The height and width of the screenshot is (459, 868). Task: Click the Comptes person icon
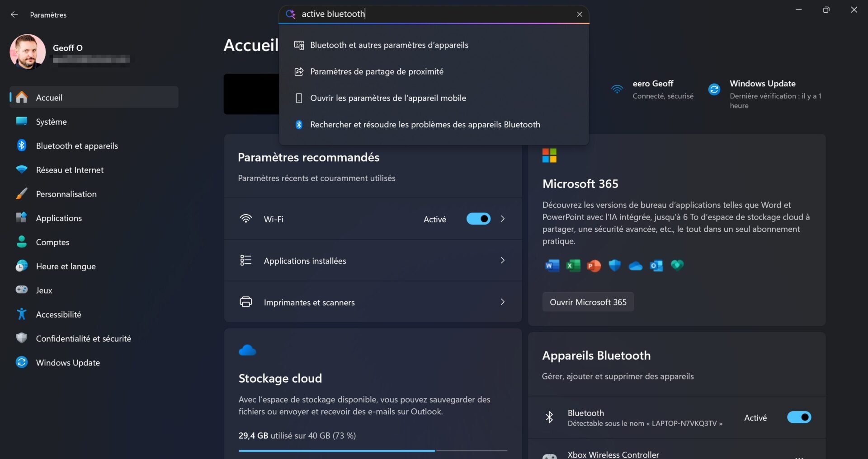(x=22, y=242)
